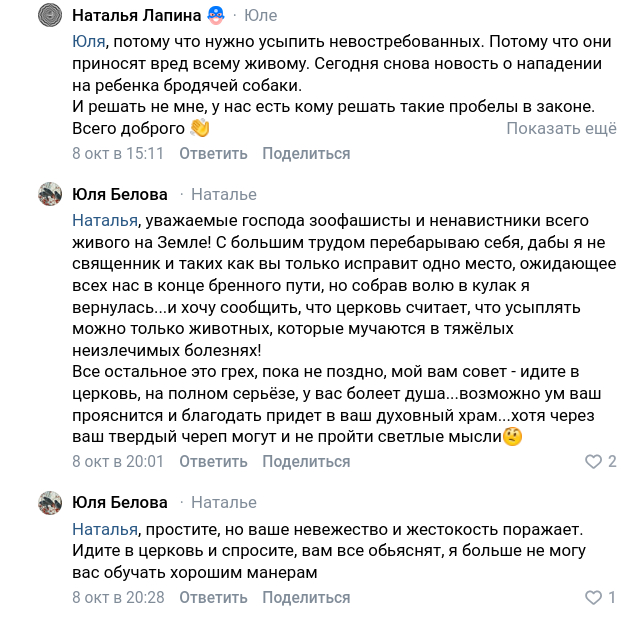This screenshot has width=634, height=619.
Task: Click the Наталья mention in the 20:28 comment
Action: point(104,528)
